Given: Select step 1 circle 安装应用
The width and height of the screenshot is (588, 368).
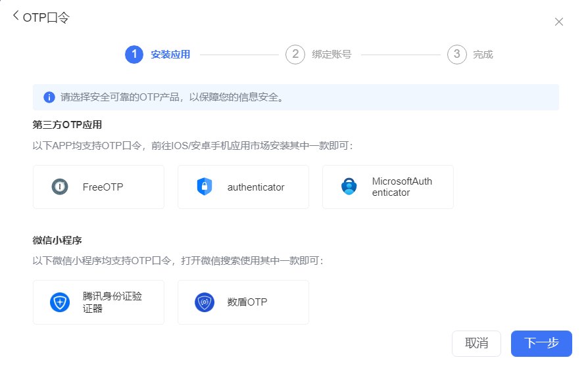Looking at the screenshot, I should tap(134, 55).
